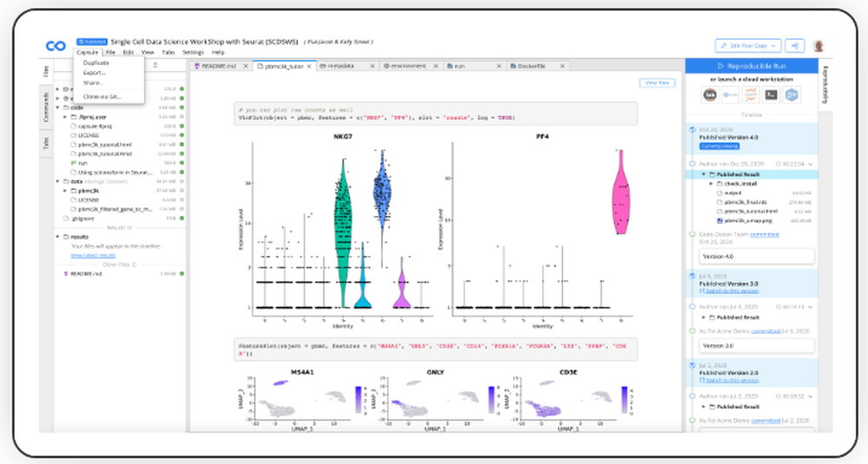Open the Tabs menu

168,53
